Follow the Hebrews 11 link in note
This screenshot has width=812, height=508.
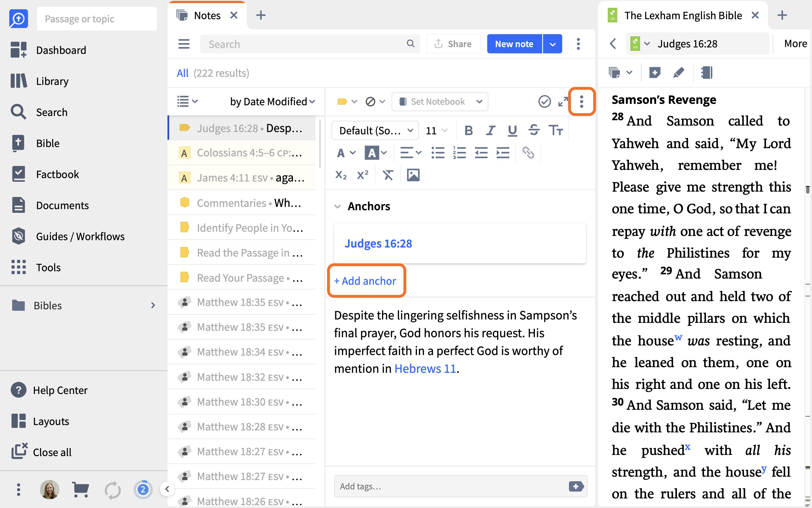pyautogui.click(x=425, y=369)
